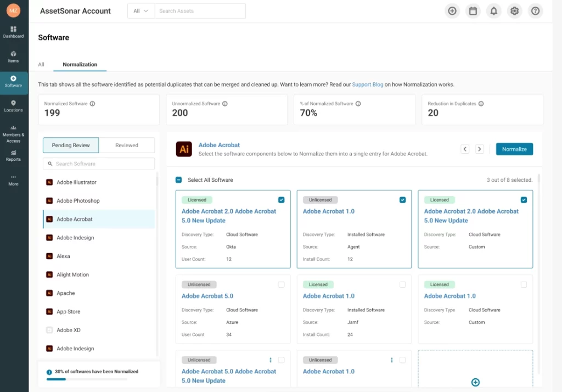Uncheck the Adobe Acrobat 1.0 Agent card
Viewport: 562px width, 392px height.
click(402, 200)
